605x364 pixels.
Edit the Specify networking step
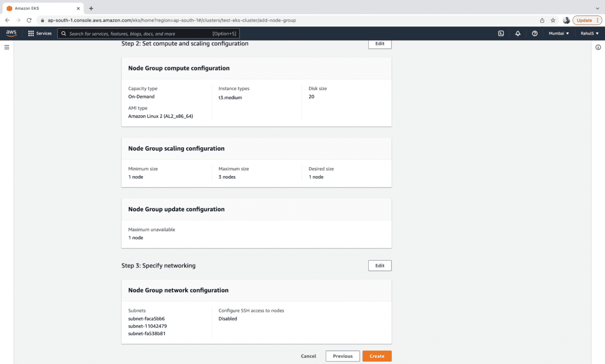[379, 266]
